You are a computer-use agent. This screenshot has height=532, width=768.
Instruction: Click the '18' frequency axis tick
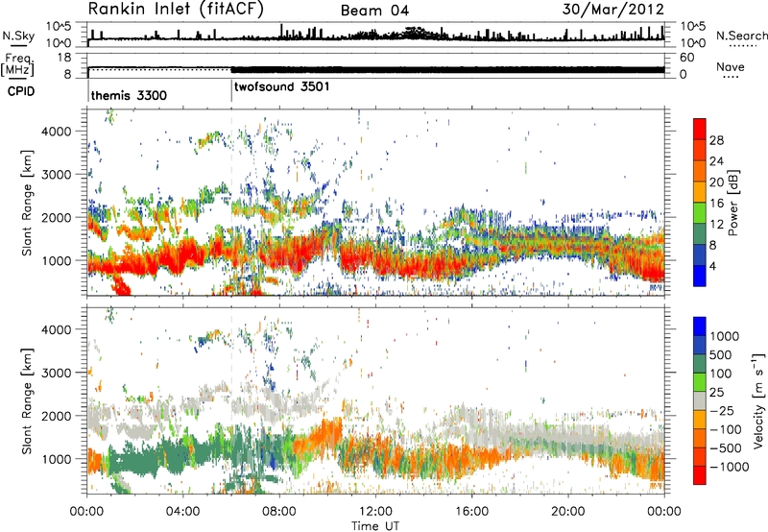[x=64, y=58]
